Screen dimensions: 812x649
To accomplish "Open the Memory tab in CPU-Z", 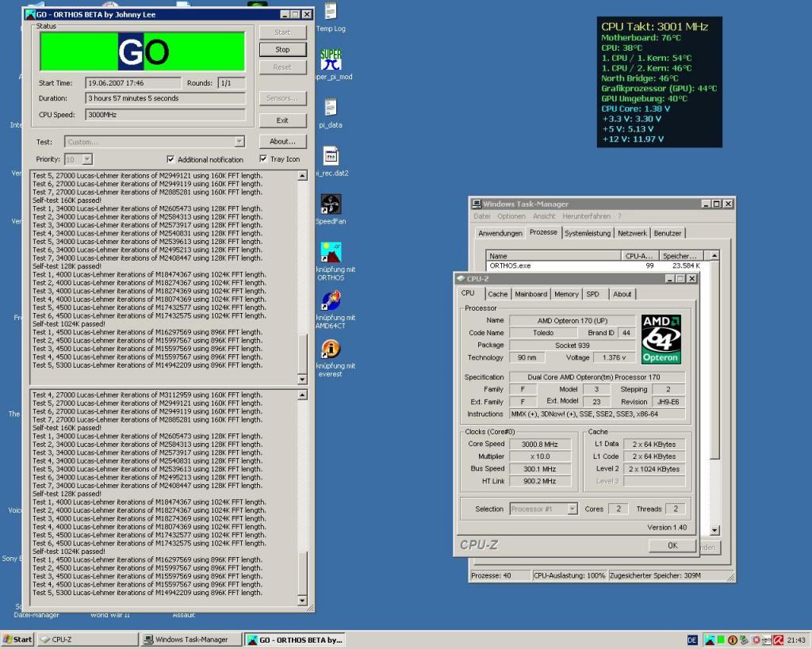I will point(566,294).
